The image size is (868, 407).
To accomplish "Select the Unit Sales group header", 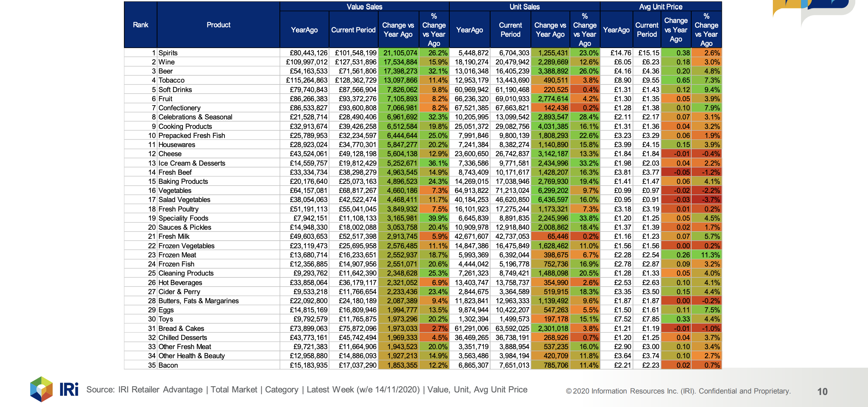I will point(525,7).
